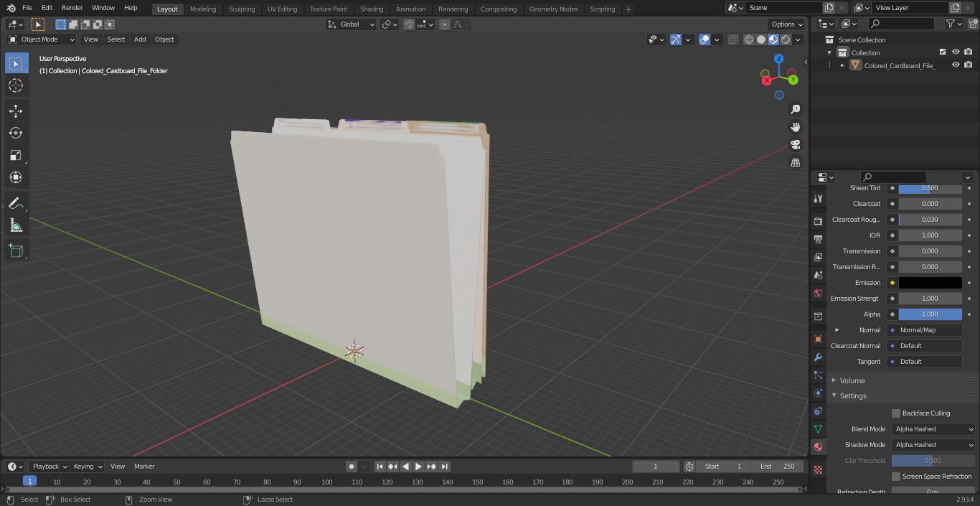Open the Options dropdown in viewport header
The width and height of the screenshot is (980, 506).
pos(787,24)
